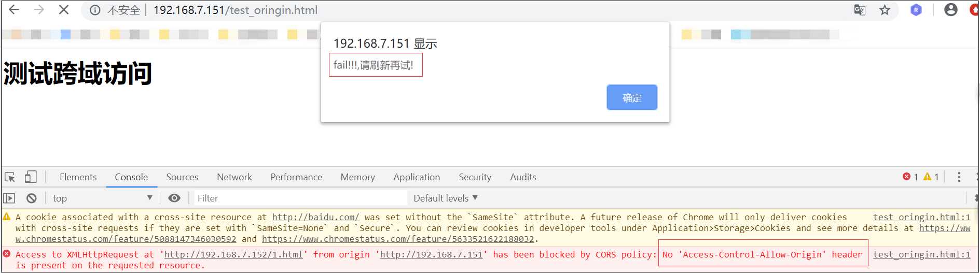
Task: Expand the Default levels dropdown
Action: (x=446, y=198)
